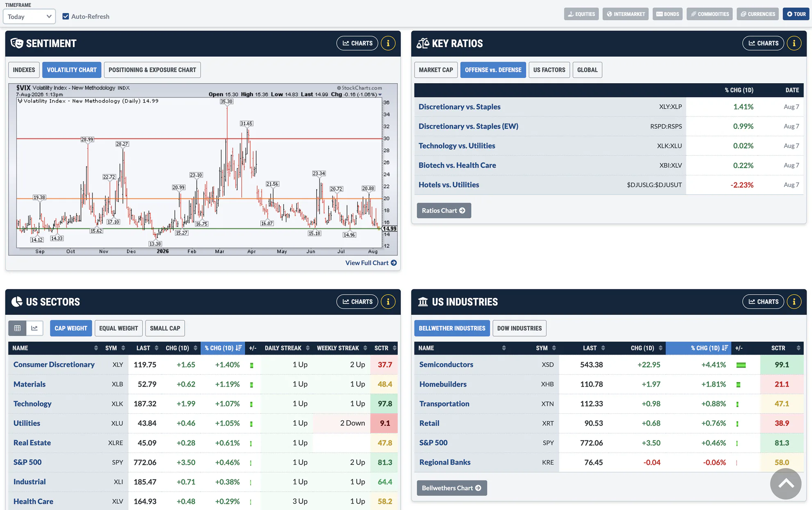Open the Discretionary vs. Staples ratio
The height and width of the screenshot is (510, 812).
point(460,107)
